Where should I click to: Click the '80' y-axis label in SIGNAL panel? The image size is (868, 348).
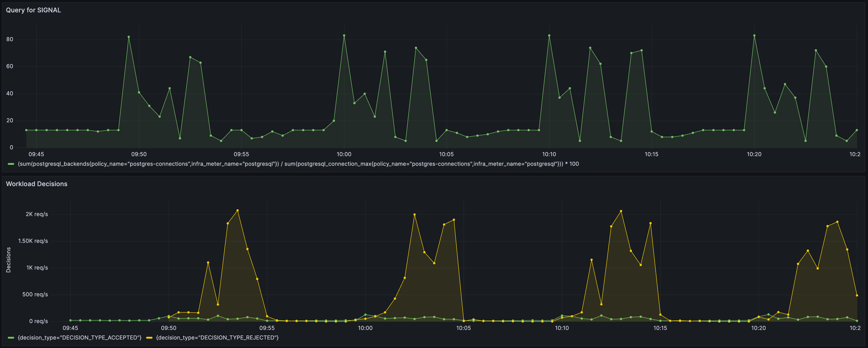click(10, 39)
